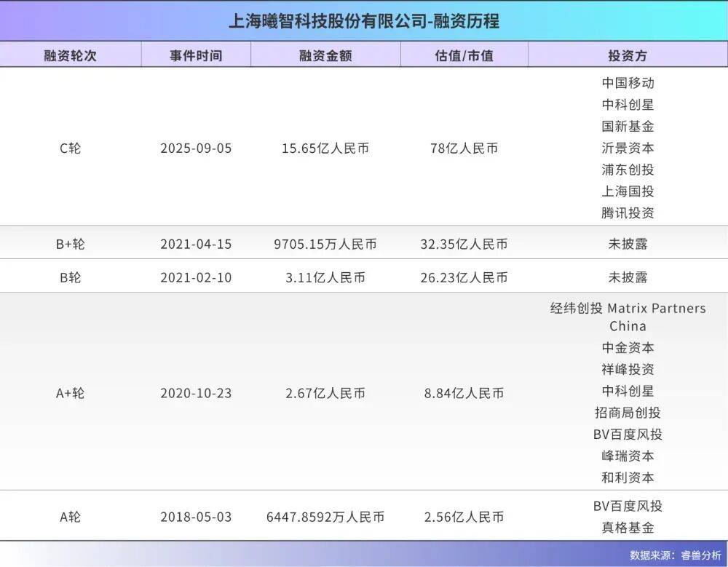This screenshot has width=728, height=567.
Task: Click the investor 经纬创投 Matrix Partners China
Action: [x=628, y=317]
